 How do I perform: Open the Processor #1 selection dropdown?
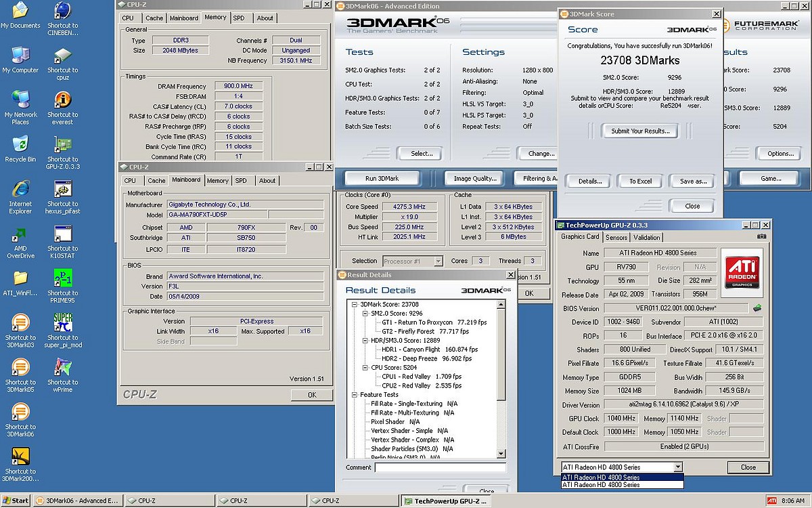click(x=438, y=261)
